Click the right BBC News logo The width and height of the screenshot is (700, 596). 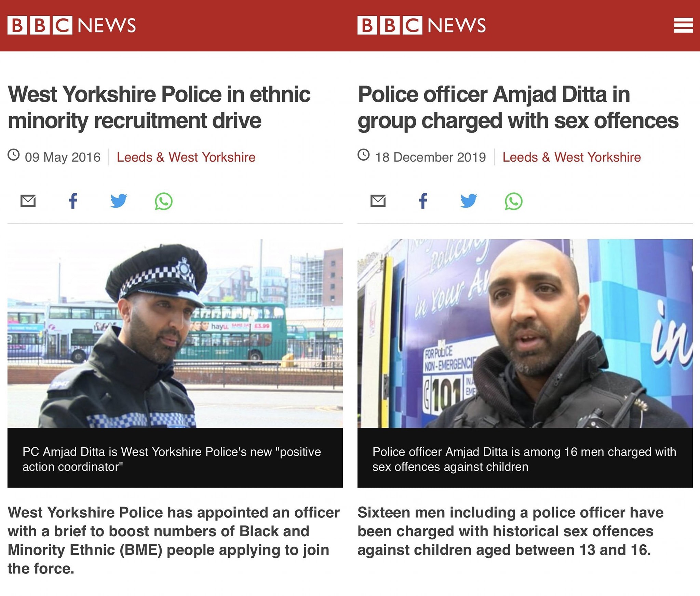coord(421,25)
